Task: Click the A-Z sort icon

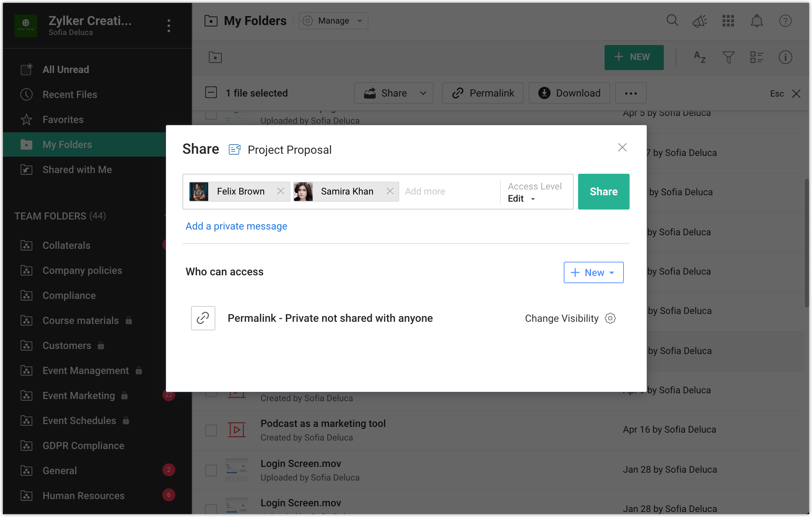Action: (x=700, y=57)
